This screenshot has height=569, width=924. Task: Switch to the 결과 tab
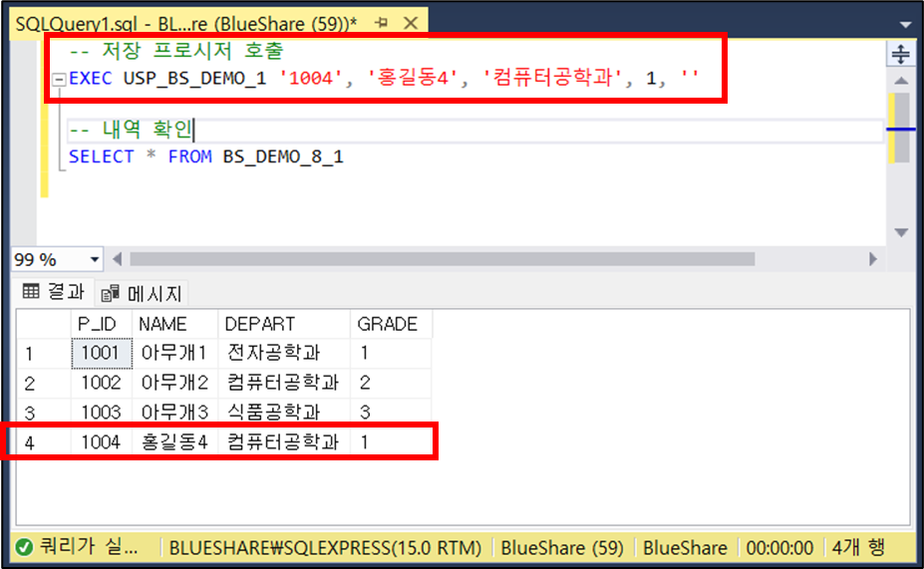[54, 292]
